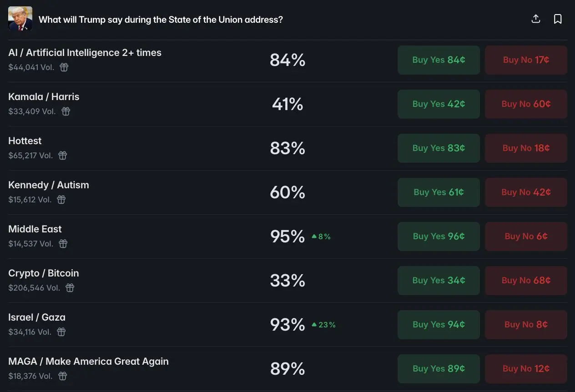The width and height of the screenshot is (575, 392).
Task: Bookmark this State of the Union market
Action: 558,19
